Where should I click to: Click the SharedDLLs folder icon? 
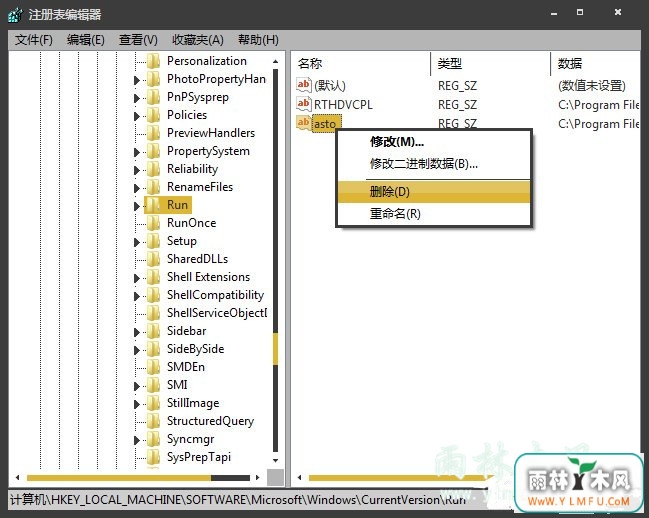point(154,259)
